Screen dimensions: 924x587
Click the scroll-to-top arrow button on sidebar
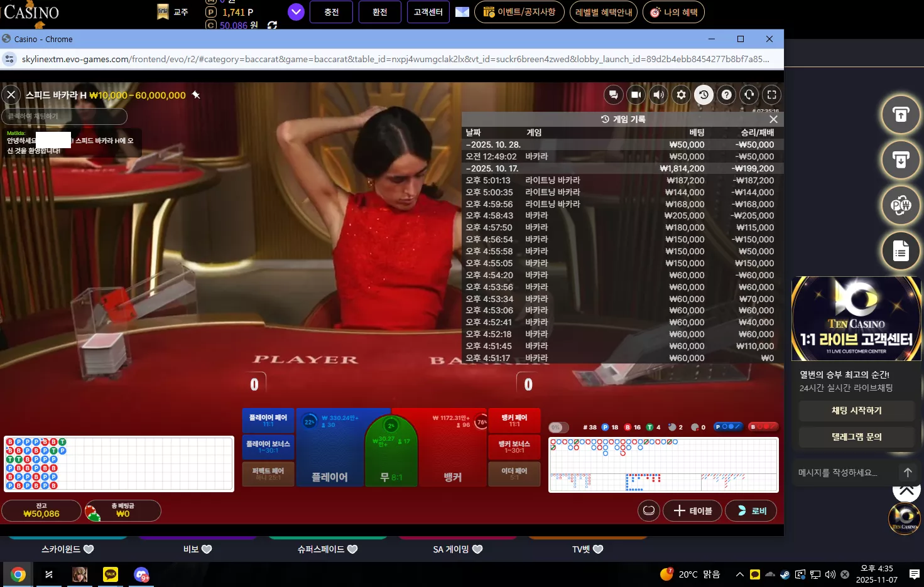click(901, 115)
